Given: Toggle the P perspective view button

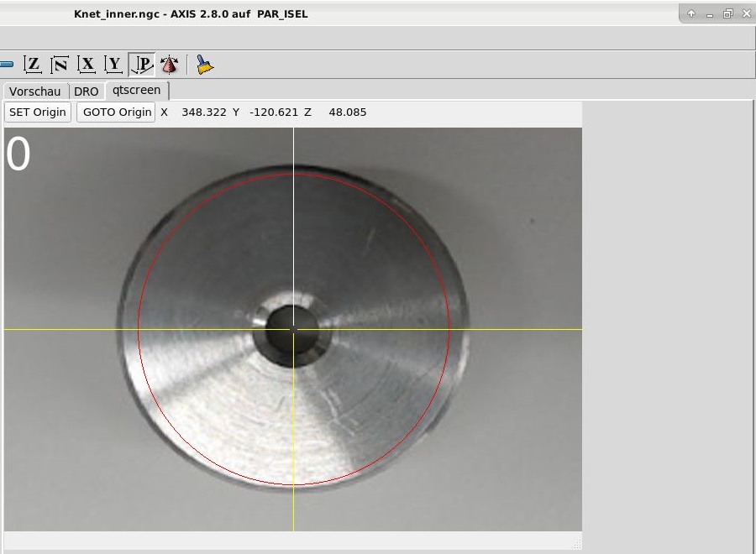Looking at the screenshot, I should (x=142, y=65).
